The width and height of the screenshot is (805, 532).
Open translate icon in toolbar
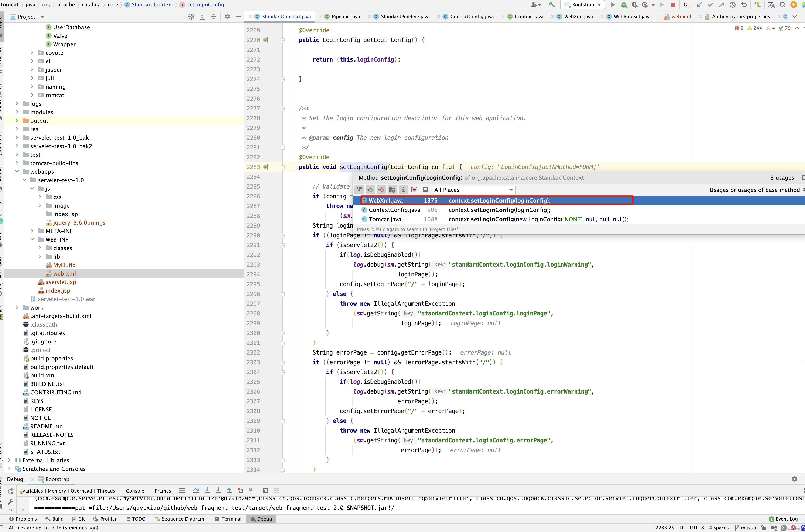771,5
